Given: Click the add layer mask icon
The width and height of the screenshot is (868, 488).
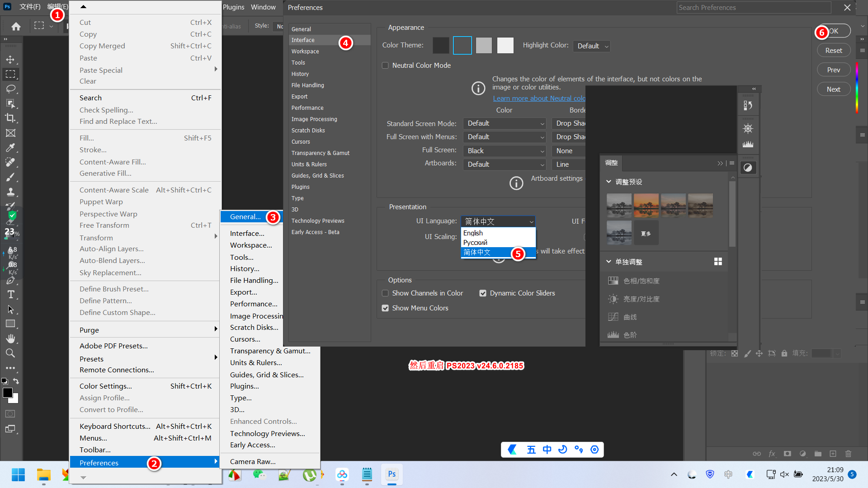Looking at the screenshot, I should 788,454.
